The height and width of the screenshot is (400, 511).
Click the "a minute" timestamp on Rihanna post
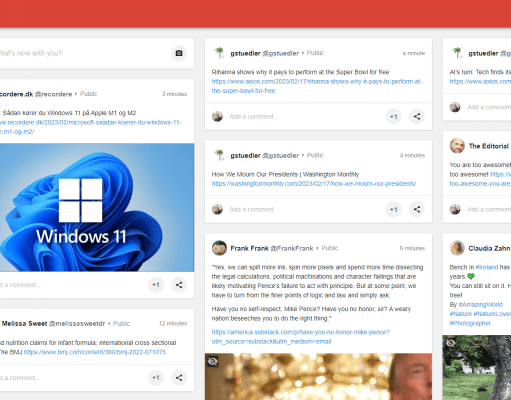coord(414,53)
